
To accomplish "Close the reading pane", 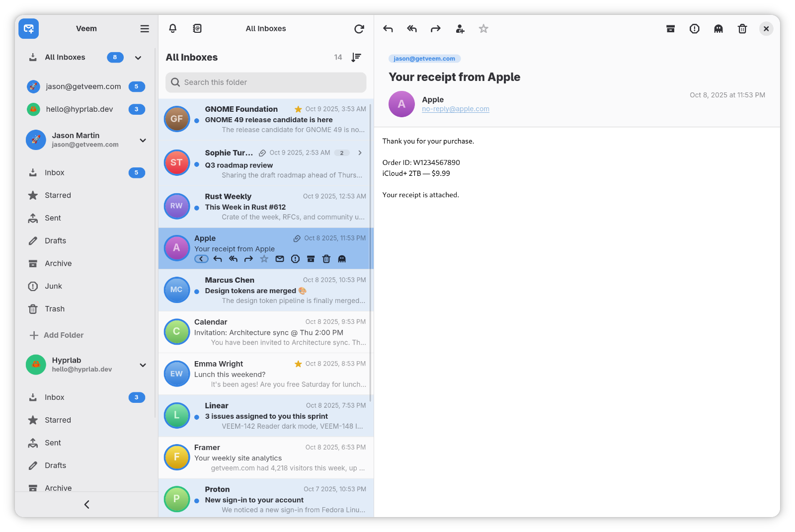I will 766,29.
